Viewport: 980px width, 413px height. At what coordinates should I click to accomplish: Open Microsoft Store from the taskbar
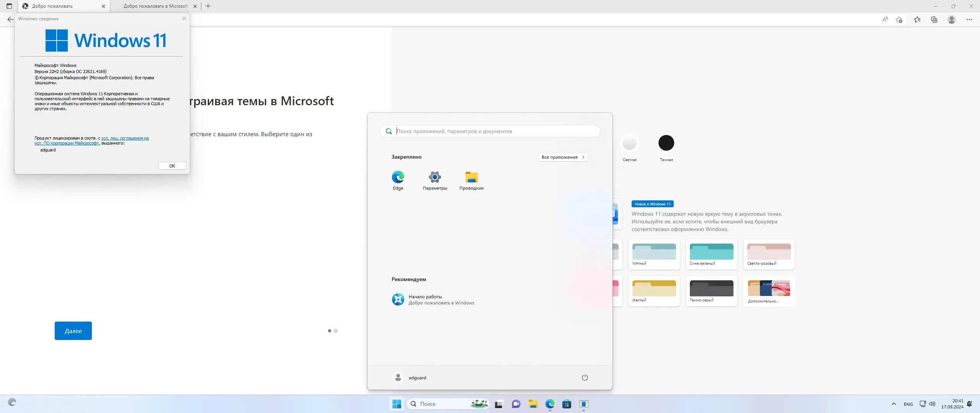click(567, 404)
